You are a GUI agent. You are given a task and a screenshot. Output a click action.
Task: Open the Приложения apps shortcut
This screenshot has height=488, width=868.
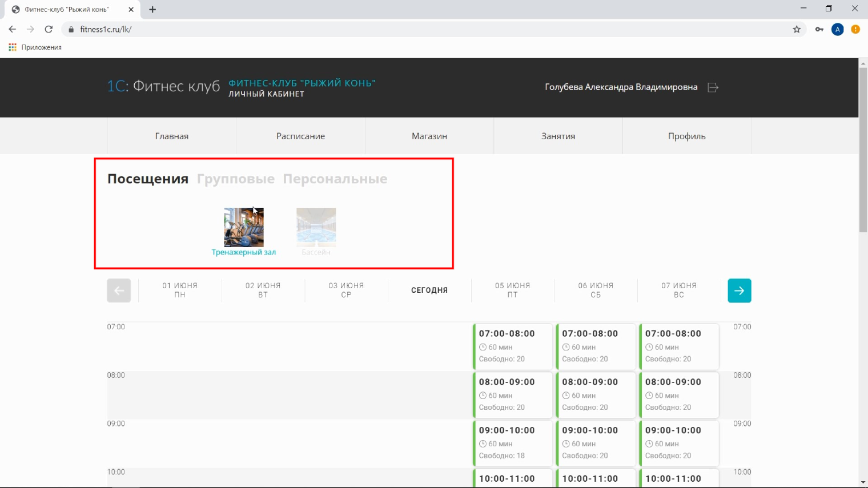coord(35,47)
